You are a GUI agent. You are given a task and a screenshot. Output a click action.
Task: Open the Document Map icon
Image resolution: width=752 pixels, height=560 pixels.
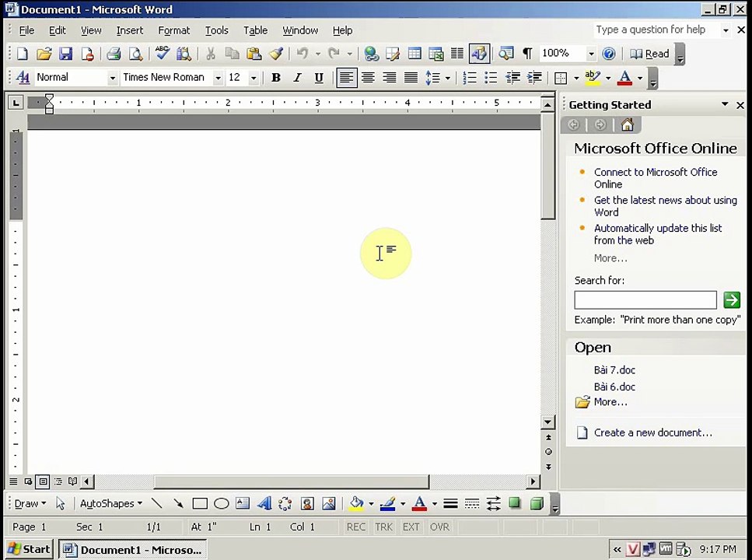(505, 54)
